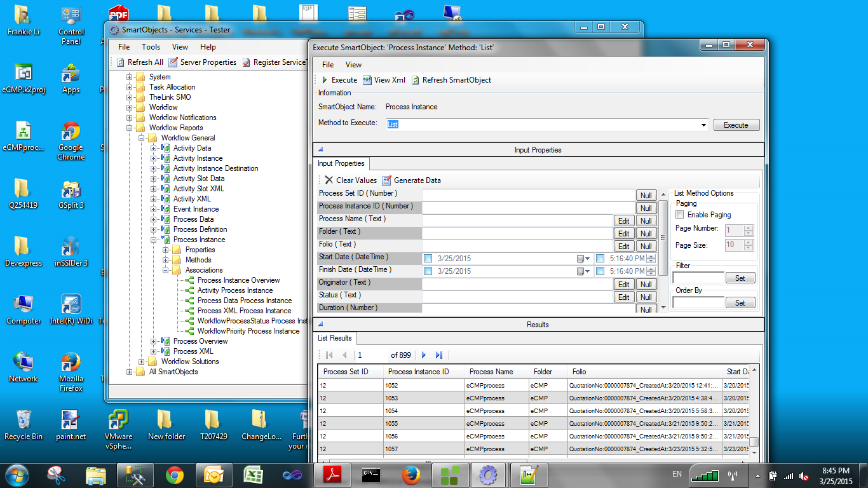Open the View menu in the Execute window
The image size is (868, 488).
(353, 65)
